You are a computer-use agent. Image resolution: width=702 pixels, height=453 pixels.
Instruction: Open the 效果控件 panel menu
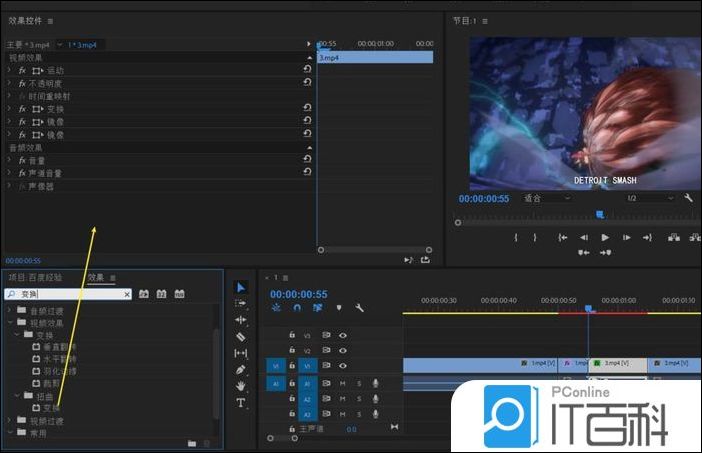pos(51,20)
